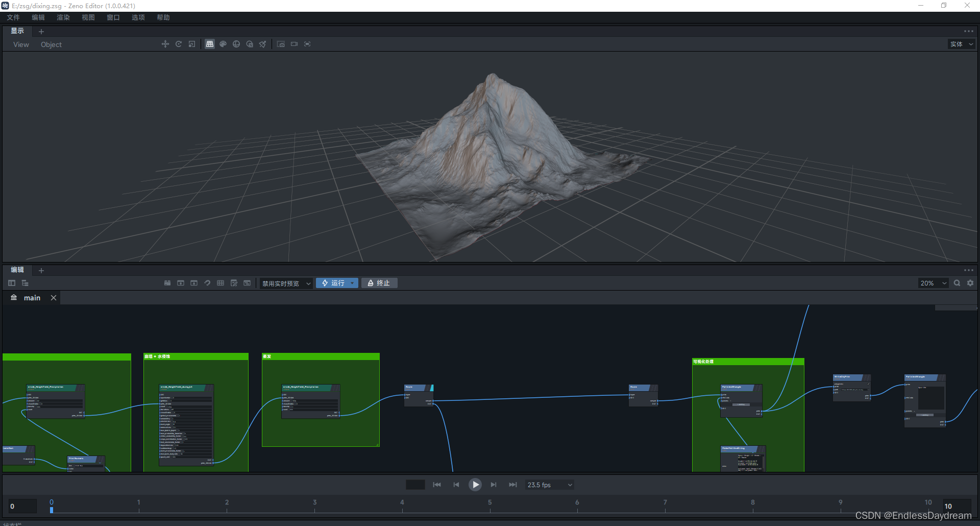
Task: Open the 禁用实时预览 dropdown
Action: [x=286, y=283]
